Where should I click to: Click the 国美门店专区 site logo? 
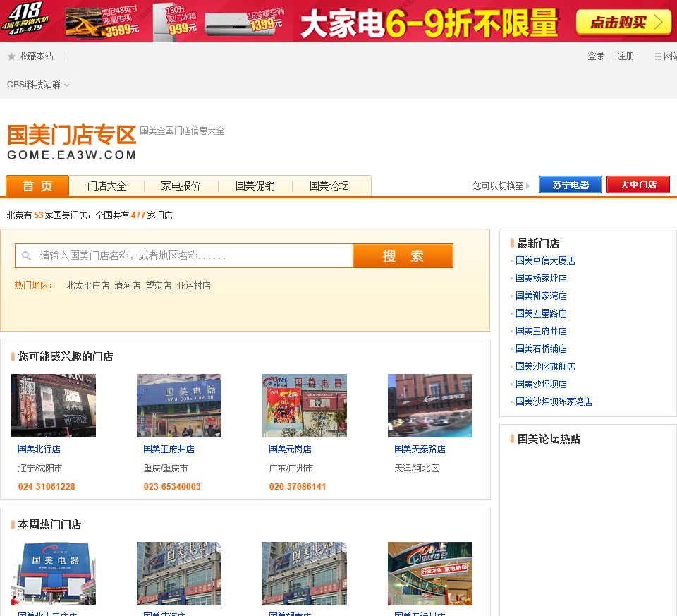point(72,142)
